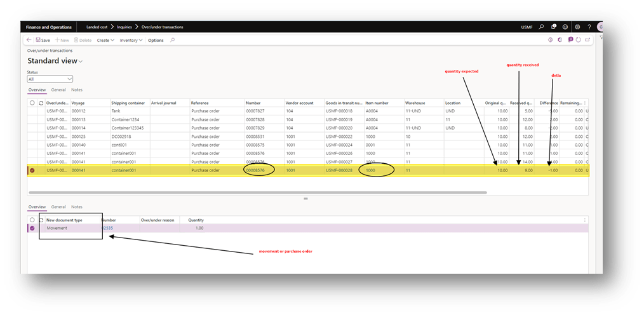Open the top bar search magnifier
Image resolution: width=644 pixels, height=315 pixels.
(541, 27)
